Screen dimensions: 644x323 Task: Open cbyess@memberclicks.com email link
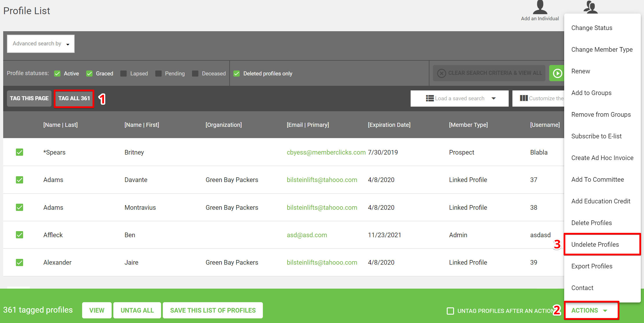click(326, 152)
